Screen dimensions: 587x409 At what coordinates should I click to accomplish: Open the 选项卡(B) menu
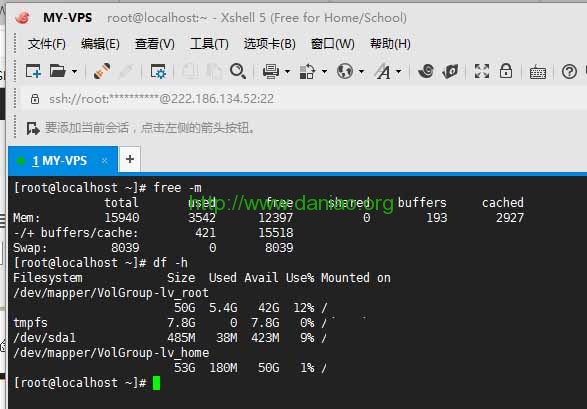pyautogui.click(x=270, y=44)
